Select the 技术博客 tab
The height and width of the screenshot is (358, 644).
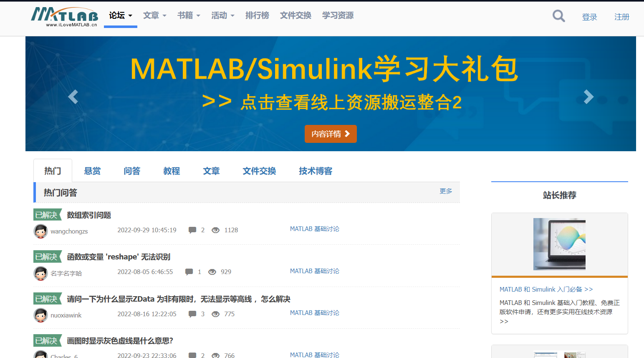[316, 171]
